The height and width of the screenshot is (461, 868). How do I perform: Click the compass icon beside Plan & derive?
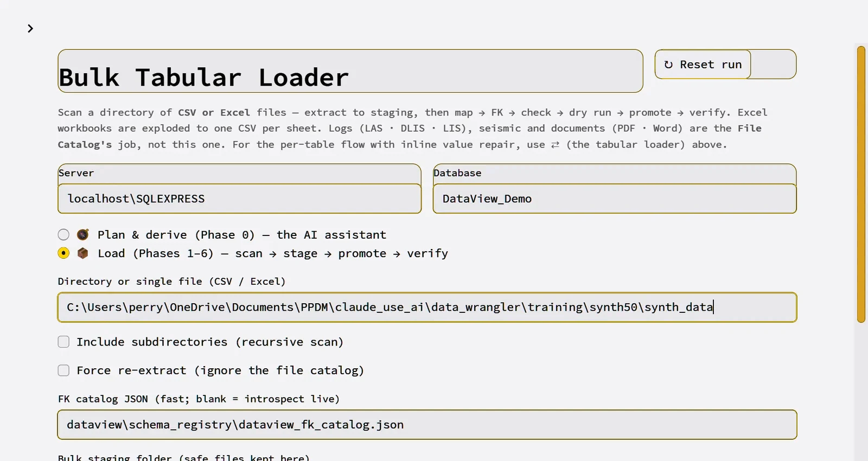pos(82,235)
